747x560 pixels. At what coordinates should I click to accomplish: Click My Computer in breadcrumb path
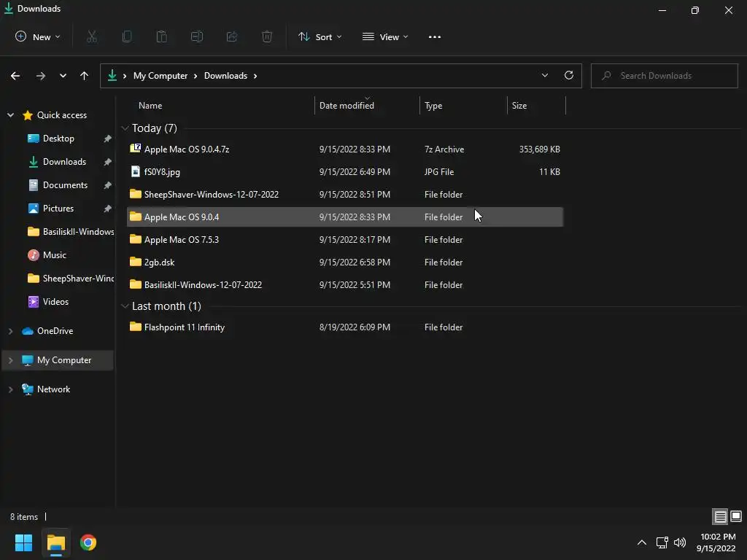click(160, 76)
